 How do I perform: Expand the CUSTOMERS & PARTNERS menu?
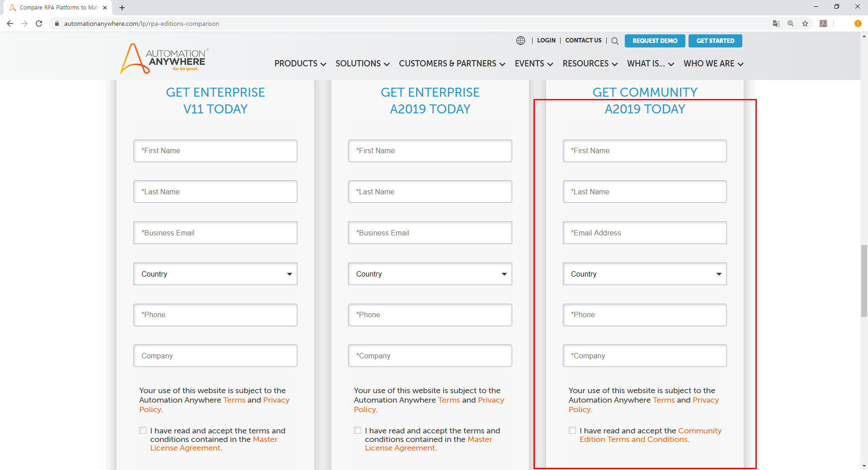tap(452, 64)
